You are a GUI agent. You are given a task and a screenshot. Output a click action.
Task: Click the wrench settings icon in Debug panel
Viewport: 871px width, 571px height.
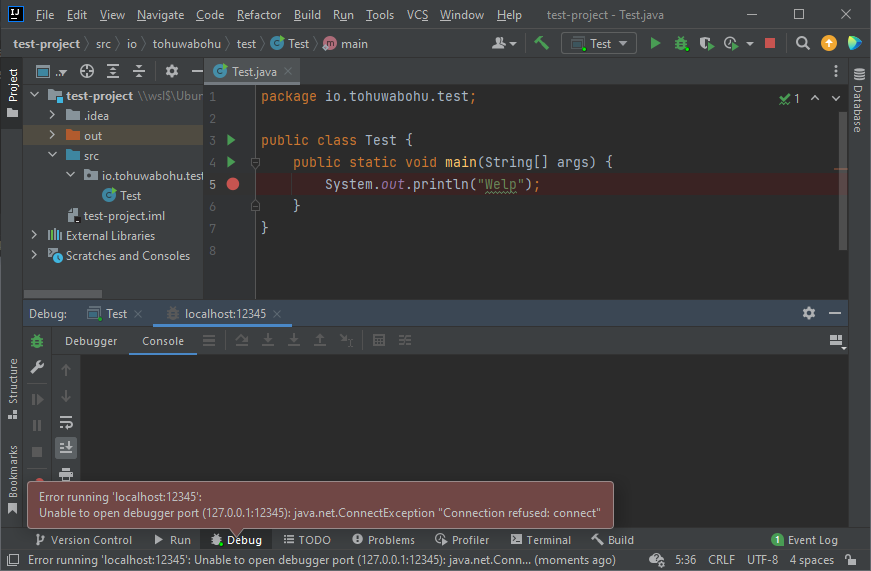pyautogui.click(x=37, y=367)
